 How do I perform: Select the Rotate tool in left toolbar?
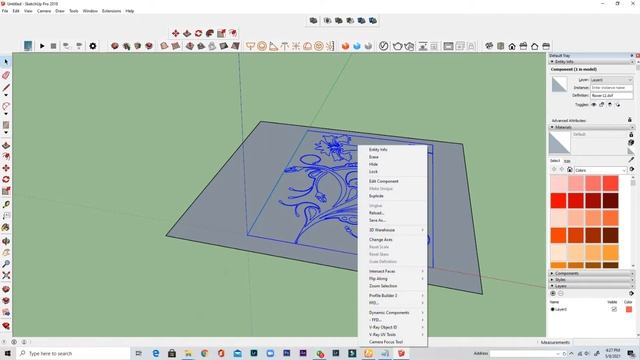(x=6, y=179)
